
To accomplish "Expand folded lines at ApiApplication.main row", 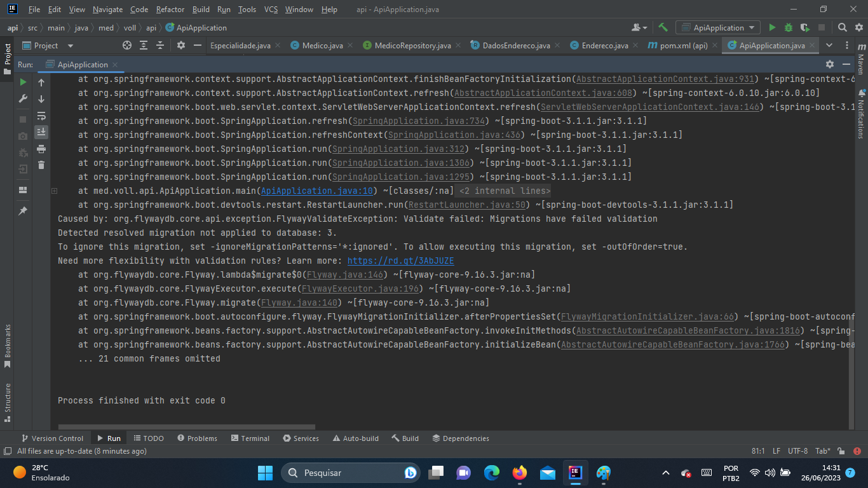I will click(x=55, y=191).
